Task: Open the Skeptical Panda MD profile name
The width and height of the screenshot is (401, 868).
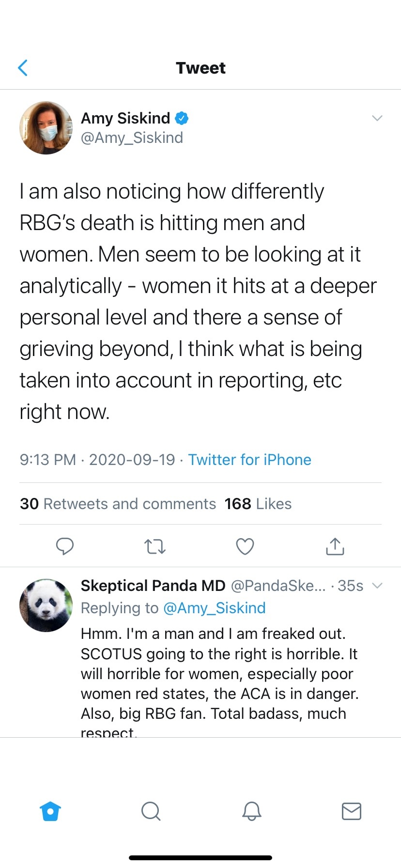Action: (153, 586)
